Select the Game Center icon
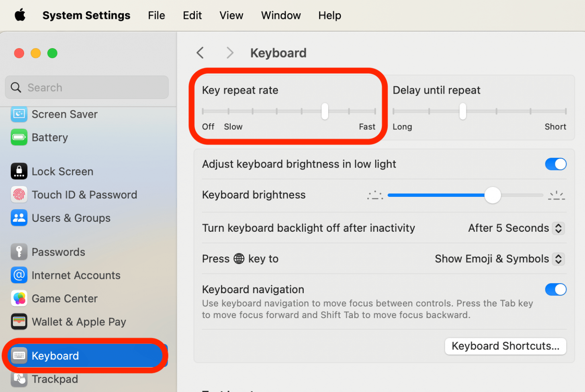 tap(19, 298)
